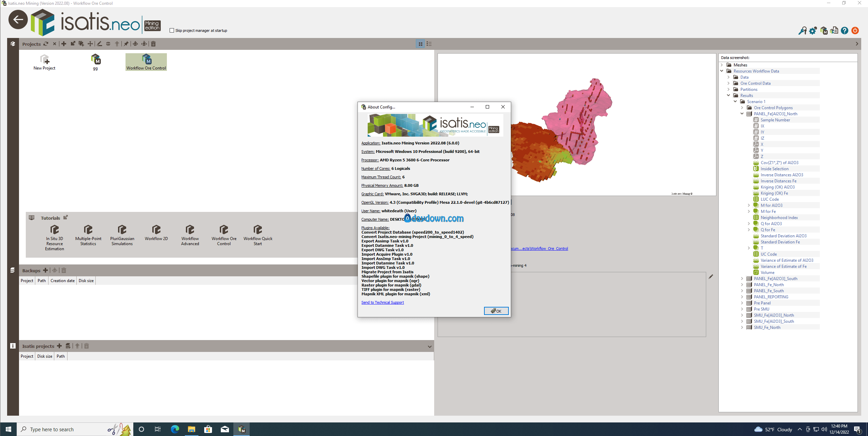Open the blue help question-mark icon
The image size is (868, 436).
click(845, 31)
